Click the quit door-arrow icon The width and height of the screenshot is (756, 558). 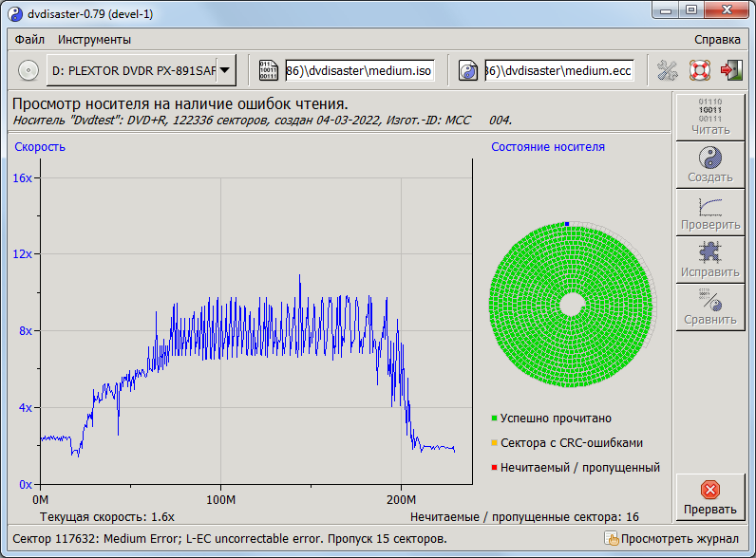click(x=731, y=70)
